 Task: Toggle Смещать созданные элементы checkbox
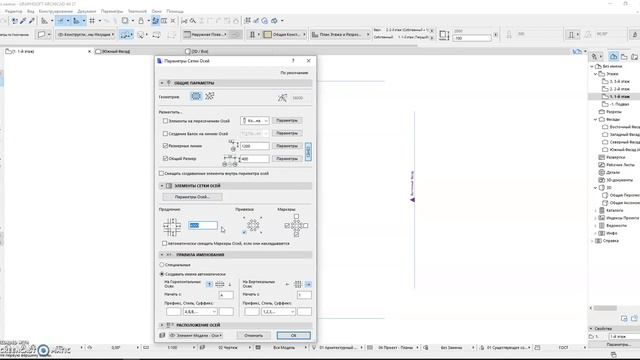[161, 173]
